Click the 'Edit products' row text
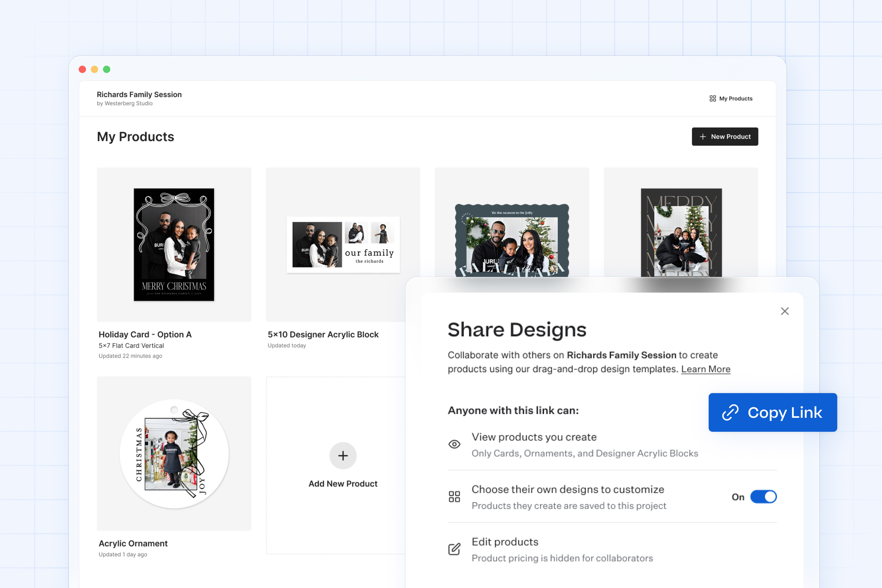Screen dimensions: 882x588 click(505, 542)
